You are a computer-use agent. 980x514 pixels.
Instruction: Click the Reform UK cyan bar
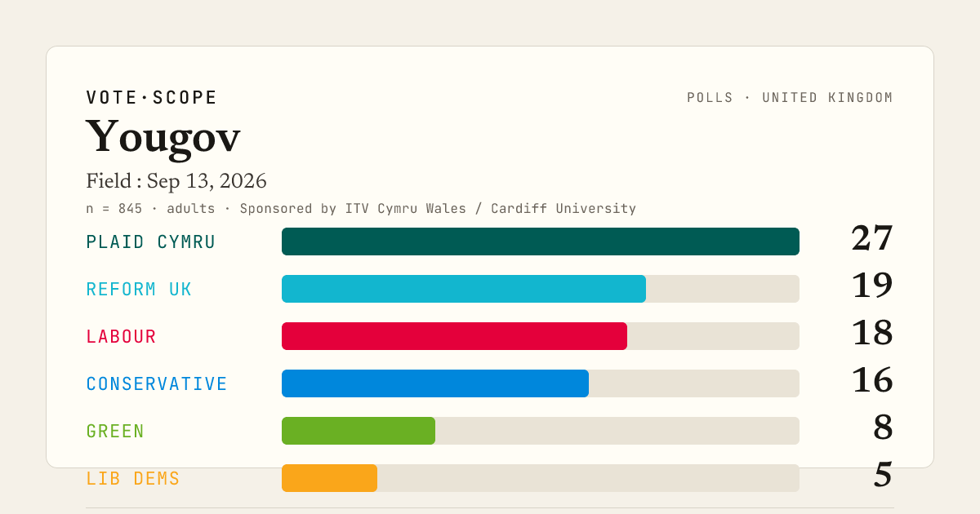click(x=464, y=289)
